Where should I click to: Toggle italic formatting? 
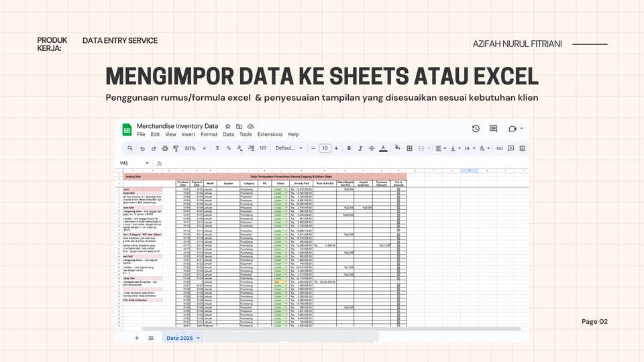(x=360, y=148)
